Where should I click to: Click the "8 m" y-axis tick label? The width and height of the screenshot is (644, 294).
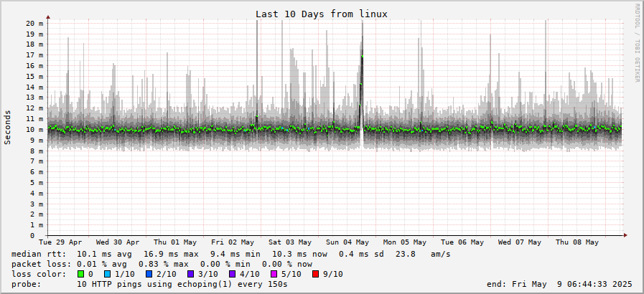pyautogui.click(x=37, y=151)
